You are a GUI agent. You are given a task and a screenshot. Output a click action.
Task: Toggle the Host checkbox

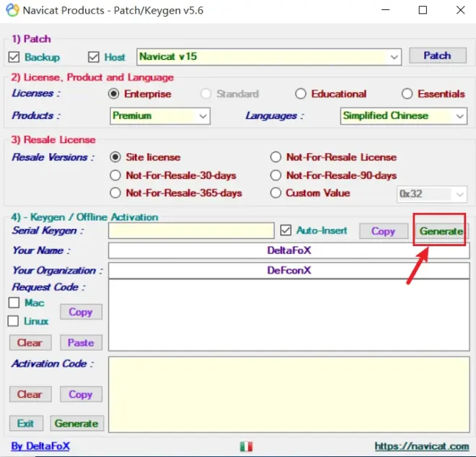tap(94, 57)
